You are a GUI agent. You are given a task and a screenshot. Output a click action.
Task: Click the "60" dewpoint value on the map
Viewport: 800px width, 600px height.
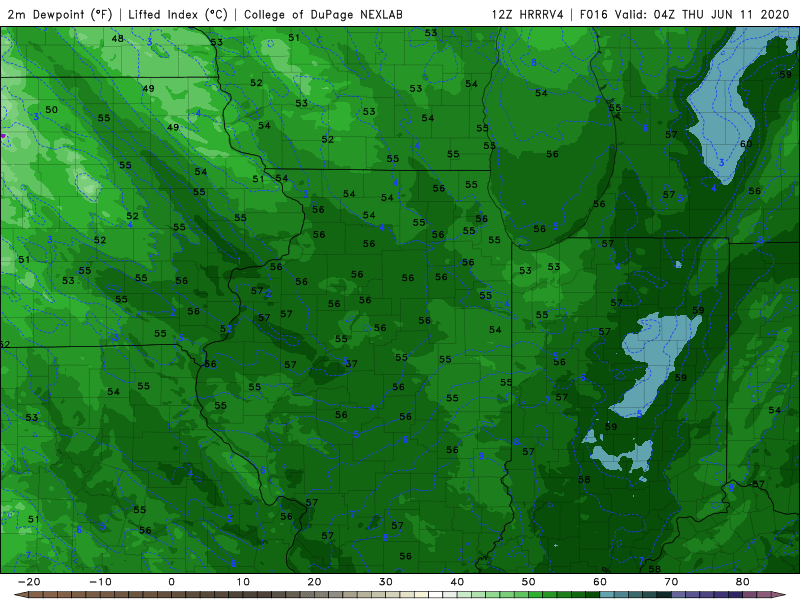746,144
